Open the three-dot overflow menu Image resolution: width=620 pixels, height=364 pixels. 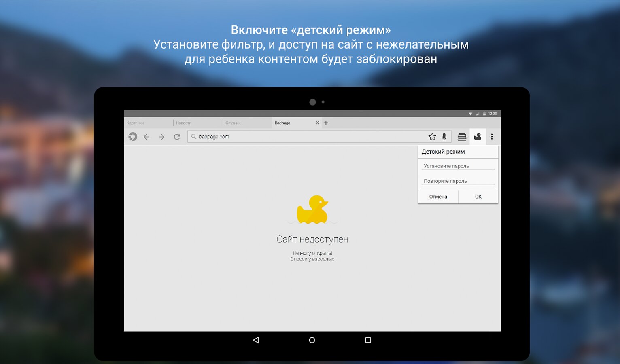point(492,137)
